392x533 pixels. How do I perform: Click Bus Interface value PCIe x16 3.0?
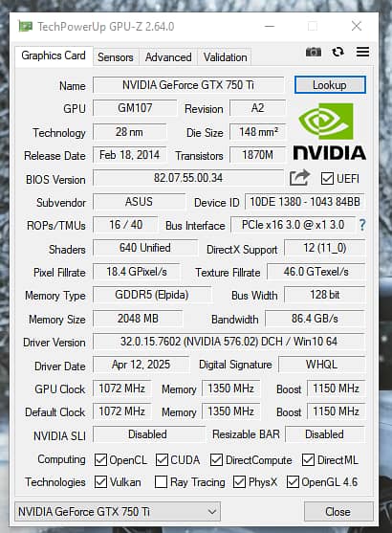tap(294, 225)
